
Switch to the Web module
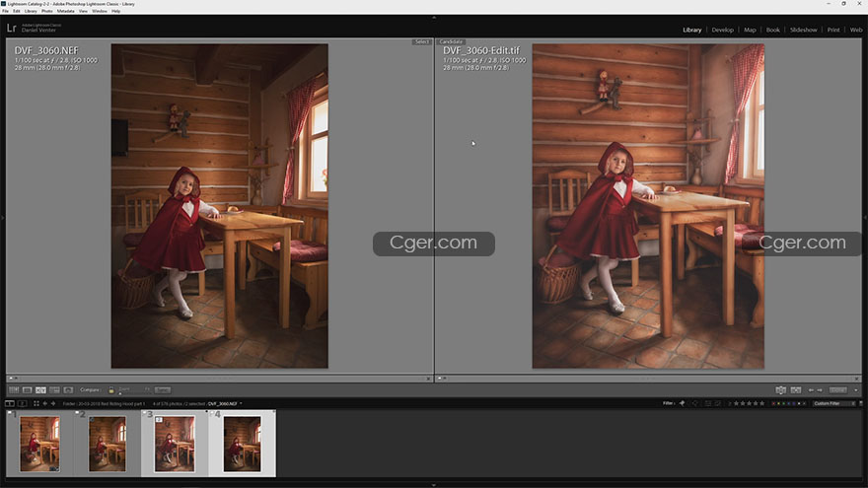click(856, 30)
